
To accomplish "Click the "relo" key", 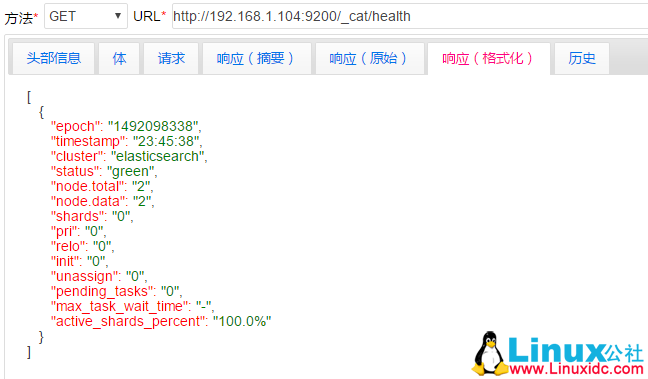I will (69, 246).
